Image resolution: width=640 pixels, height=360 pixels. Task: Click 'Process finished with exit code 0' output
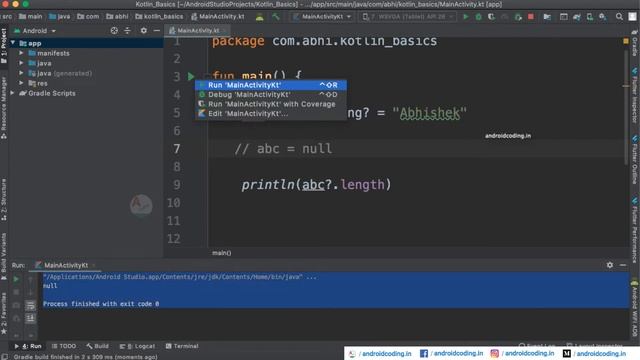[101, 304]
